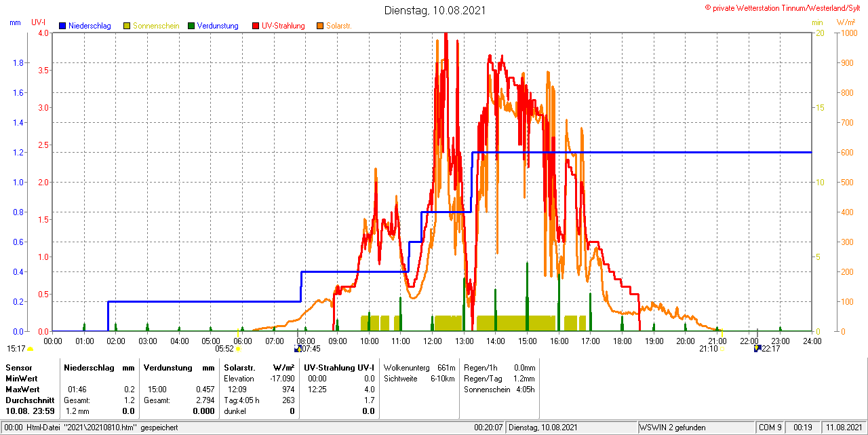Select the Sonnenschein legend label

point(156,26)
